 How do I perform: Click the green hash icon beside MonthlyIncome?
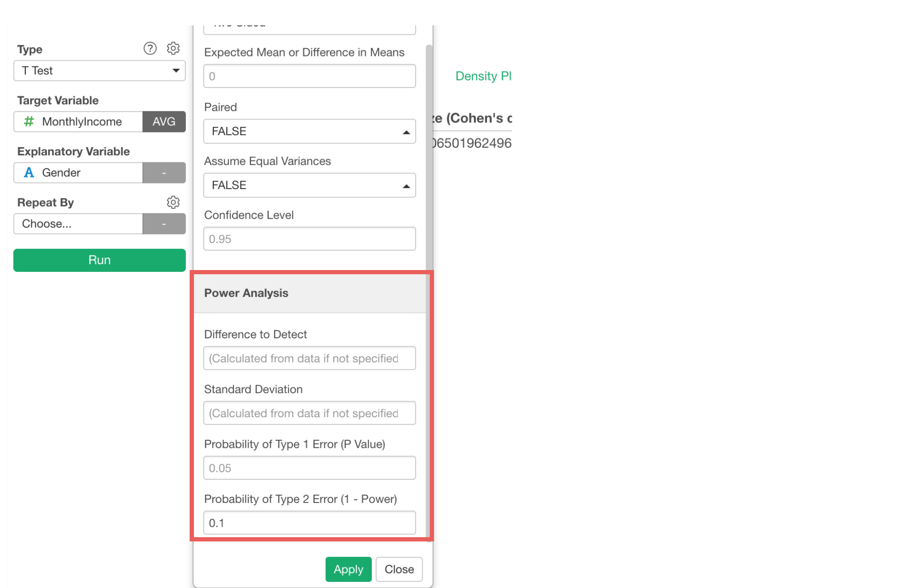(x=29, y=122)
